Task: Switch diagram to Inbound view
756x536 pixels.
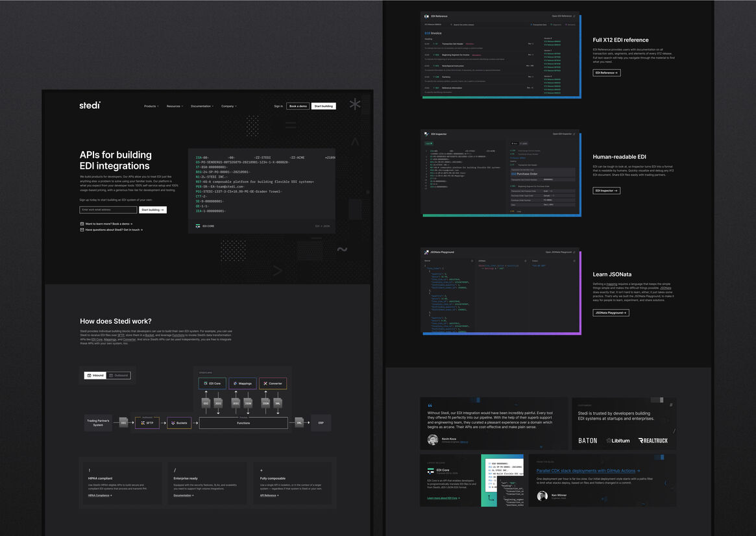Action: [95, 375]
